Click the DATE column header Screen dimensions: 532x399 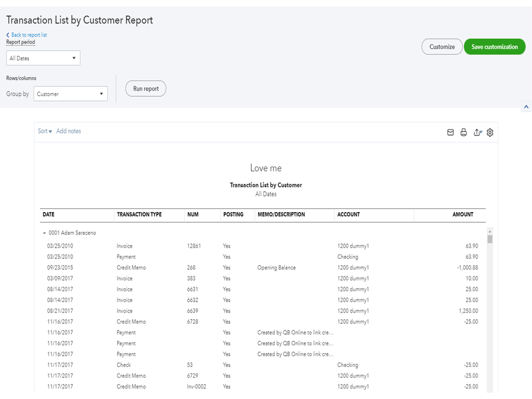48,215
